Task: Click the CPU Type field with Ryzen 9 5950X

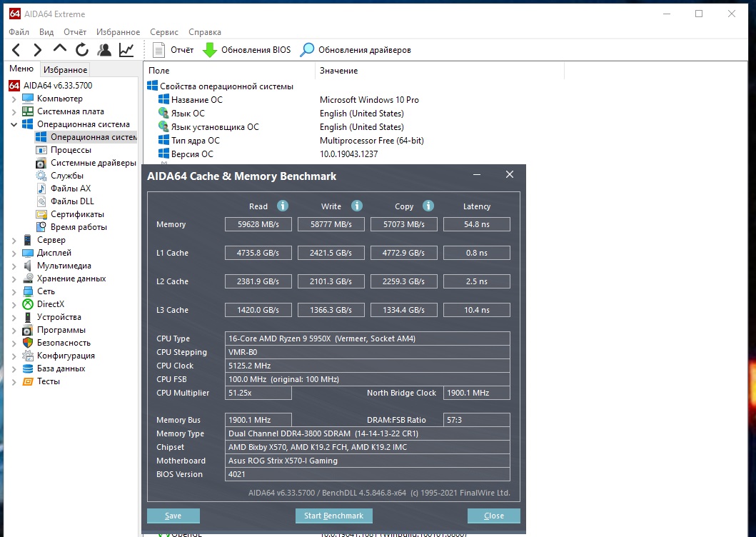Action: coord(368,338)
